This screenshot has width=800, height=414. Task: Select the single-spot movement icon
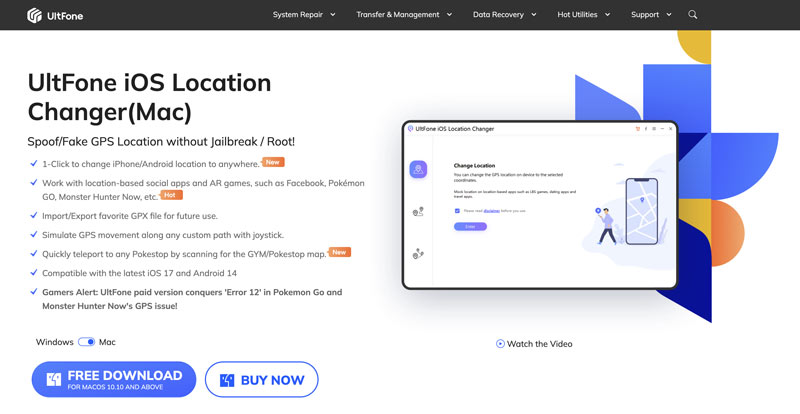point(418,212)
